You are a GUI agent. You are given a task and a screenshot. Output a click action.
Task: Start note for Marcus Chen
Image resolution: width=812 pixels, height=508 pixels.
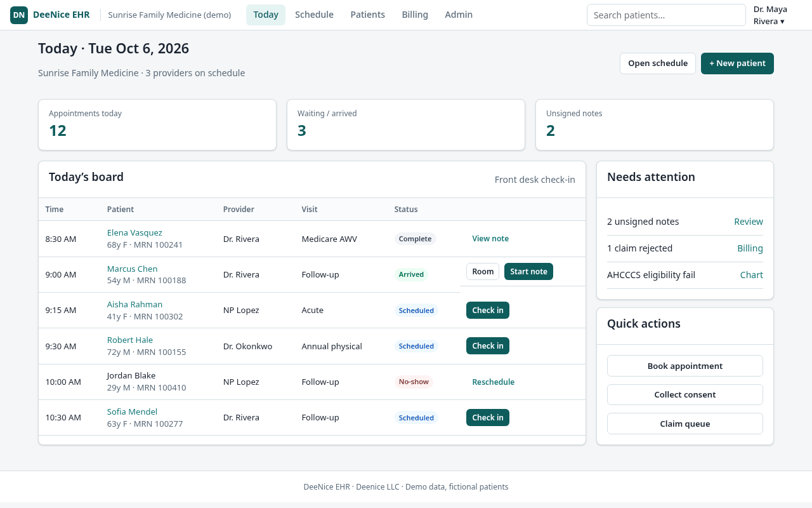point(528,272)
